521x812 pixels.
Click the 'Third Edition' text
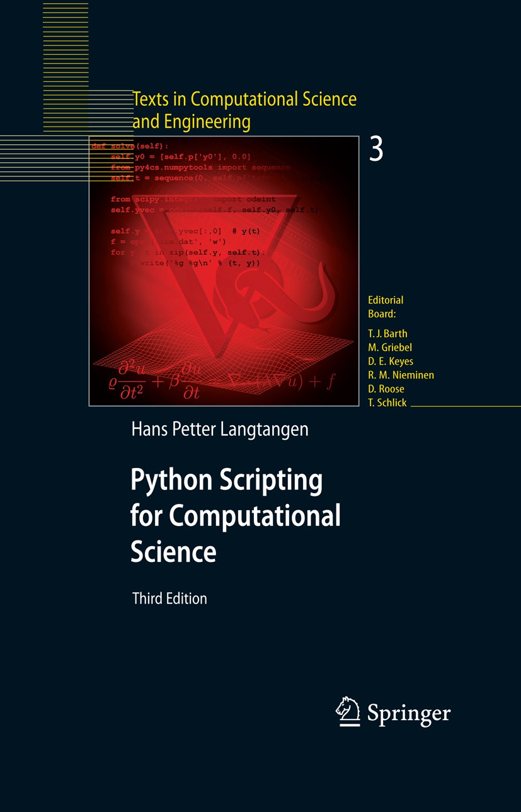click(169, 598)
